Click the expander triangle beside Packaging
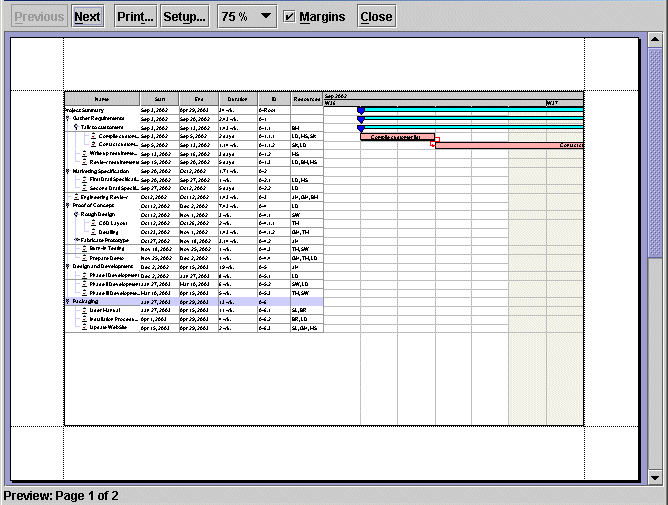This screenshot has width=668, height=505. pyautogui.click(x=67, y=301)
